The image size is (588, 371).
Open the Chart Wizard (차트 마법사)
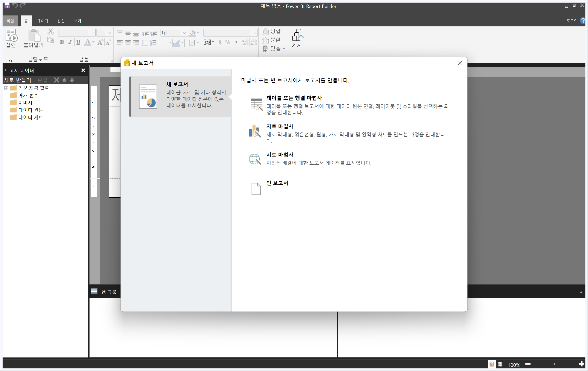click(280, 126)
